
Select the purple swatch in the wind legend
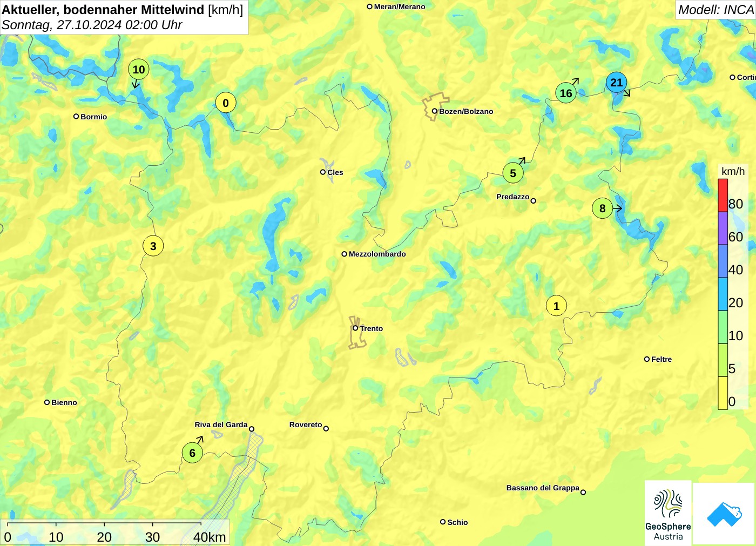tap(723, 228)
